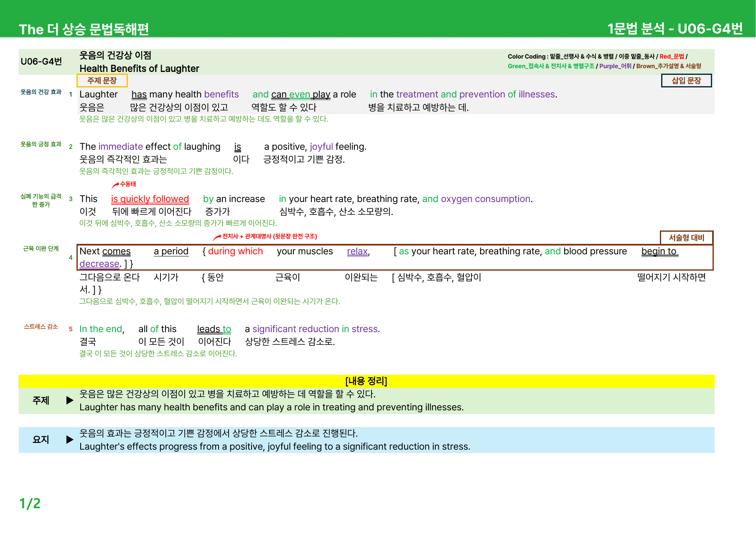Click the purple phrase 'oxygen consumption'

pyautogui.click(x=486, y=199)
